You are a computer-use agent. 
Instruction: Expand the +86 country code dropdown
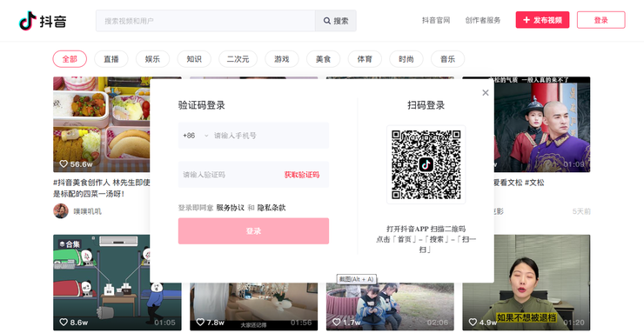point(196,136)
